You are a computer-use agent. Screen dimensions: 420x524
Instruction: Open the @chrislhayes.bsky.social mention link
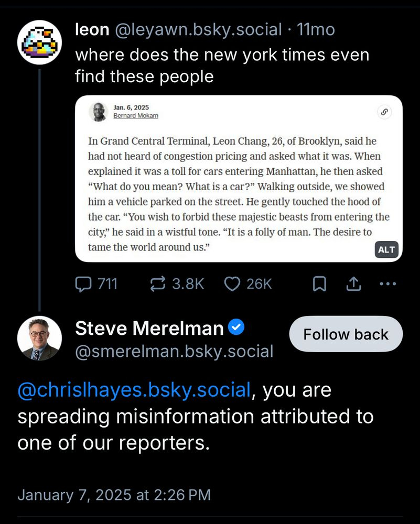134,390
